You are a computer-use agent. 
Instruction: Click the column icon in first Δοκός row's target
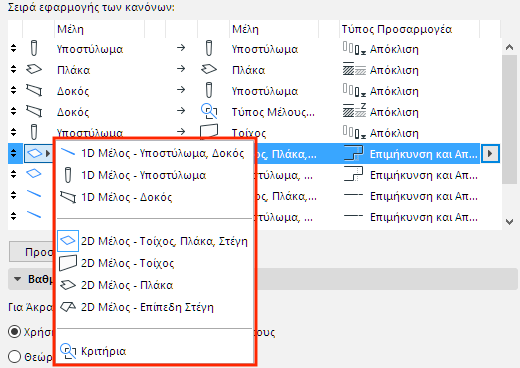tap(209, 90)
